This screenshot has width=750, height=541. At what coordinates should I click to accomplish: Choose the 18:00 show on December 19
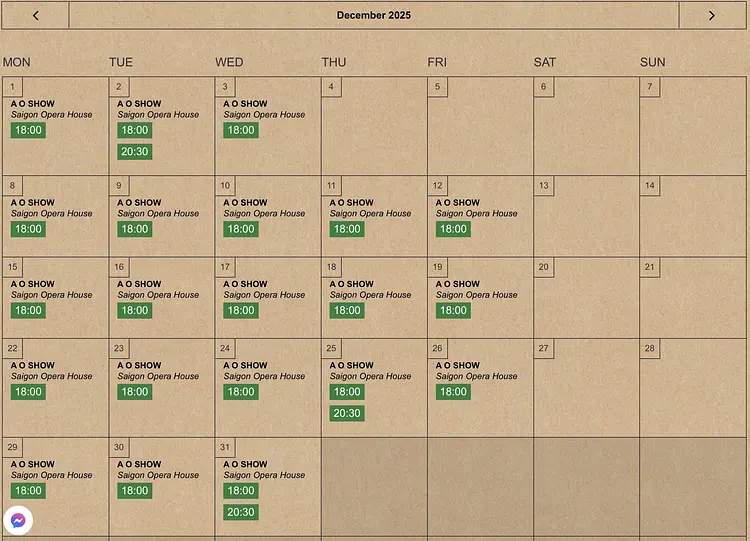(x=453, y=310)
